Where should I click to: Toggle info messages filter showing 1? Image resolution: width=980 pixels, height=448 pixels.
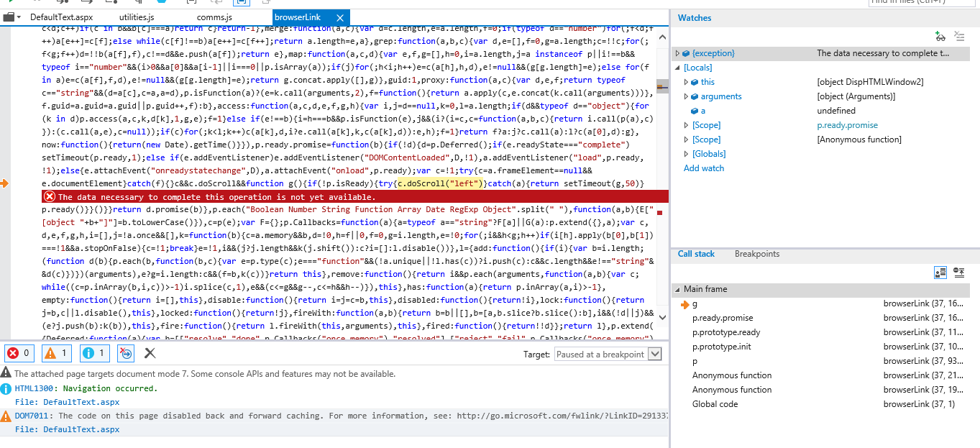pos(94,353)
